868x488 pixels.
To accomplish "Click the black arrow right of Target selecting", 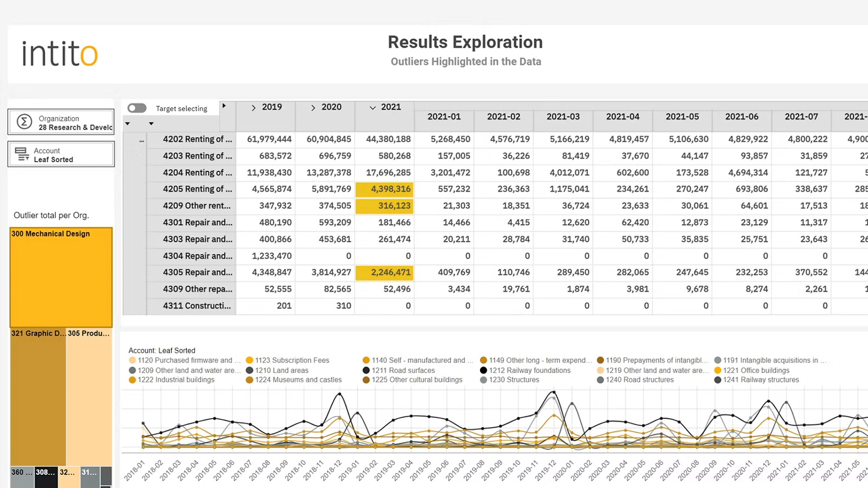I will (x=224, y=106).
